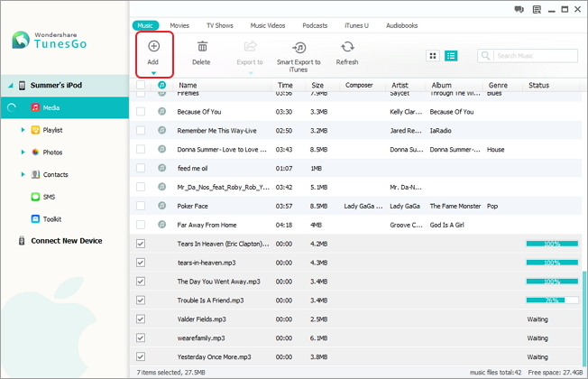Viewport: 588px width, 379px height.
Task: Open the feedback chat icon
Action: (x=519, y=9)
